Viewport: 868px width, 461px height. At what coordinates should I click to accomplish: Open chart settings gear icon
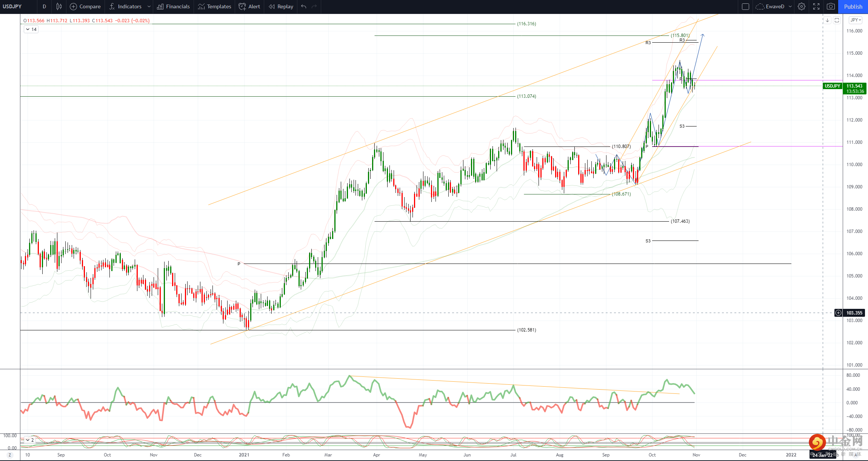pos(802,6)
